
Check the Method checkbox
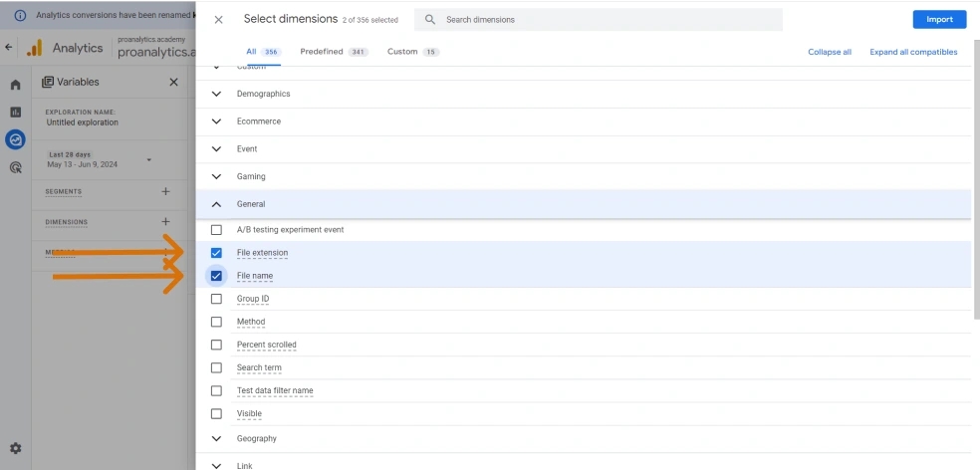tap(216, 322)
